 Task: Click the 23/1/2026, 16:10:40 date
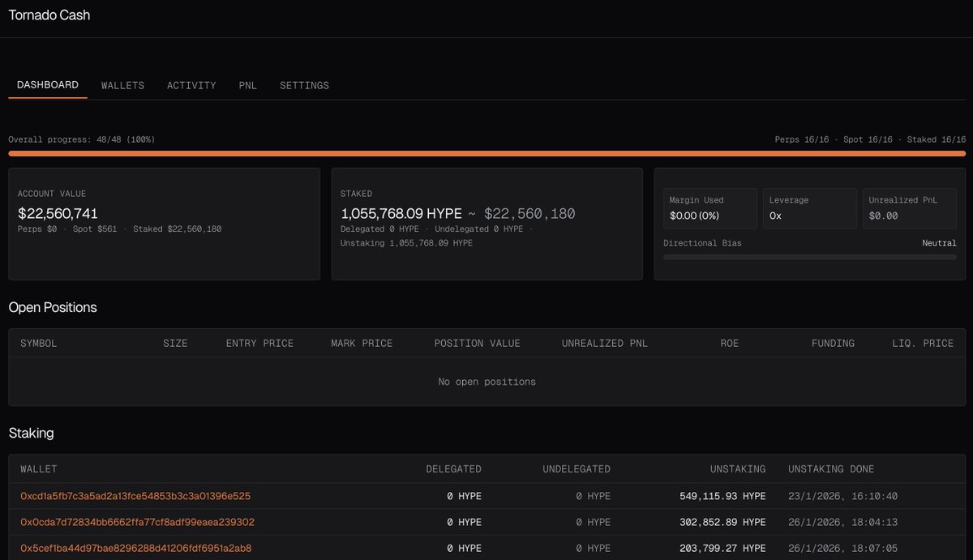click(842, 496)
